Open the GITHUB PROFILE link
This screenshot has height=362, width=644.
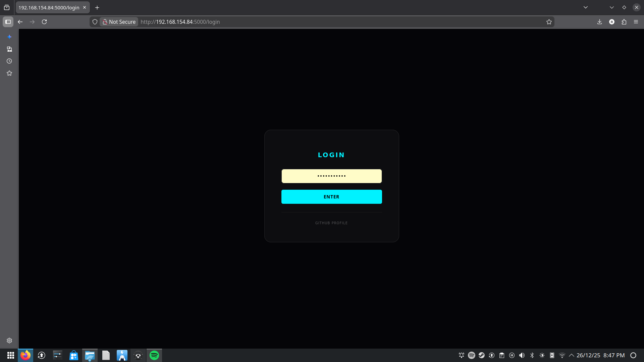[331, 223]
